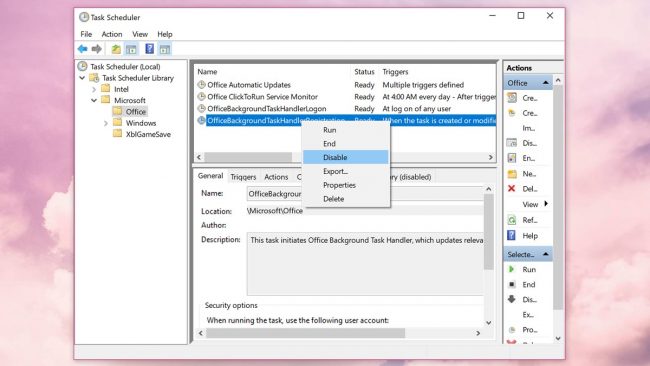The image size is (650, 366).
Task: Click the task Name input field
Action: pyautogui.click(x=365, y=194)
